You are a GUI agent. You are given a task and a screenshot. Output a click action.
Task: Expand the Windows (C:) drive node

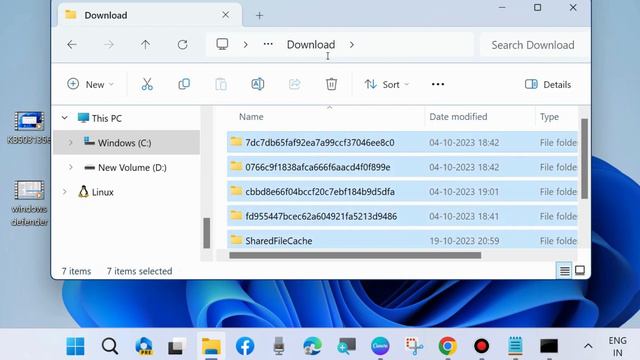[x=71, y=142]
